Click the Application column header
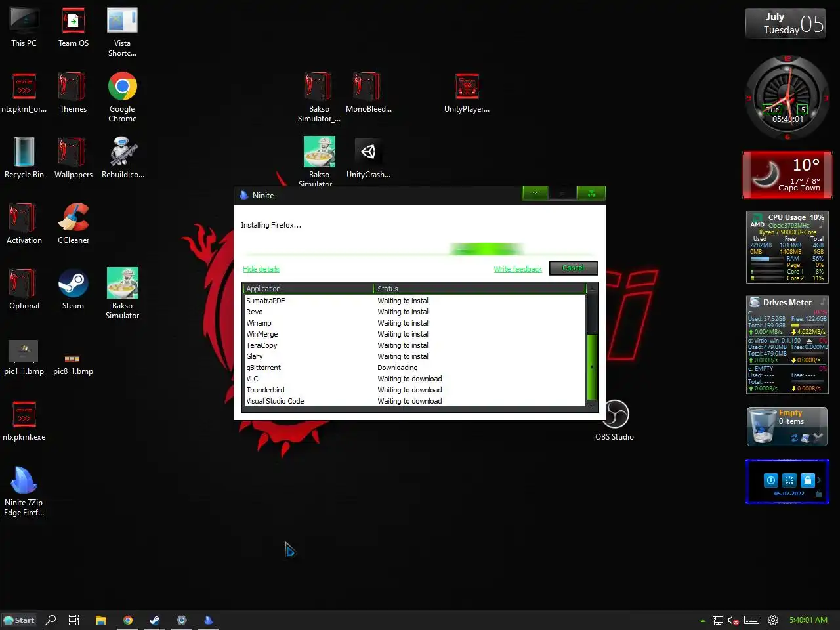Image resolution: width=840 pixels, height=630 pixels. click(x=308, y=289)
